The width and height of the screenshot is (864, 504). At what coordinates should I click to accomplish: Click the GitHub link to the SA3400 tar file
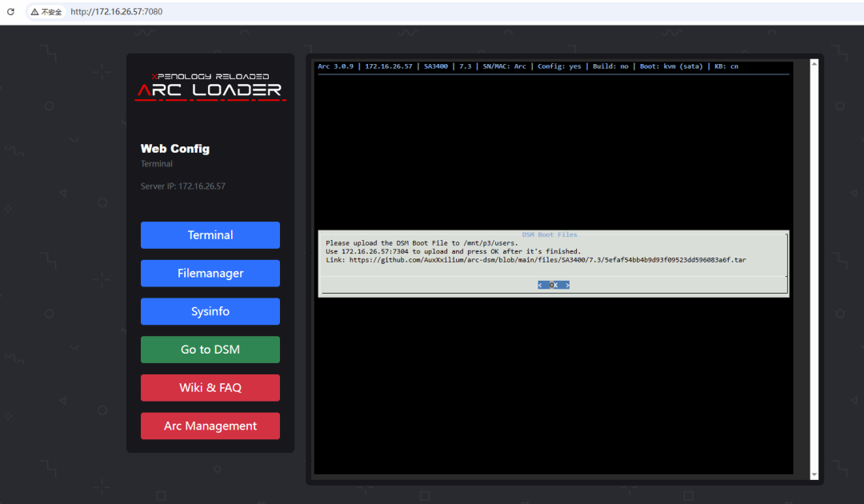[547, 260]
